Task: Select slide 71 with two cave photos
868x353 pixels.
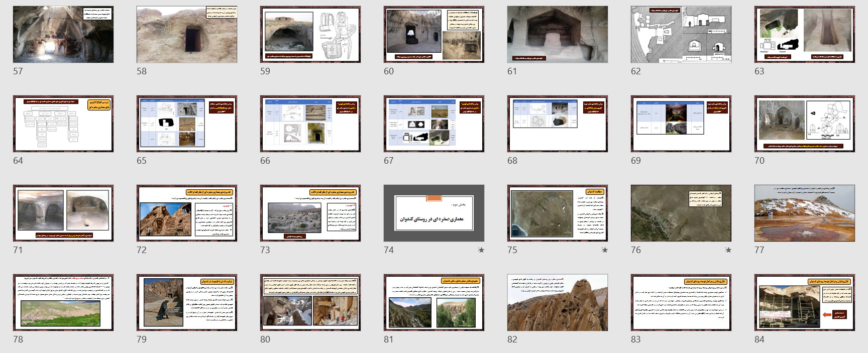Action: (x=63, y=213)
